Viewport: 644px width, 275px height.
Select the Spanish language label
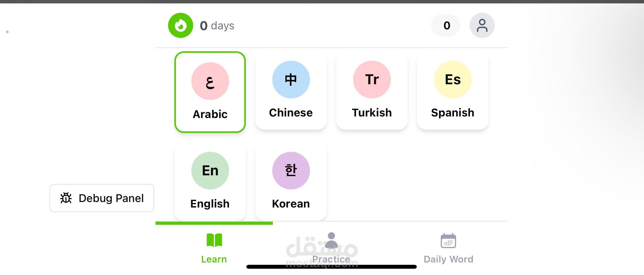(453, 113)
